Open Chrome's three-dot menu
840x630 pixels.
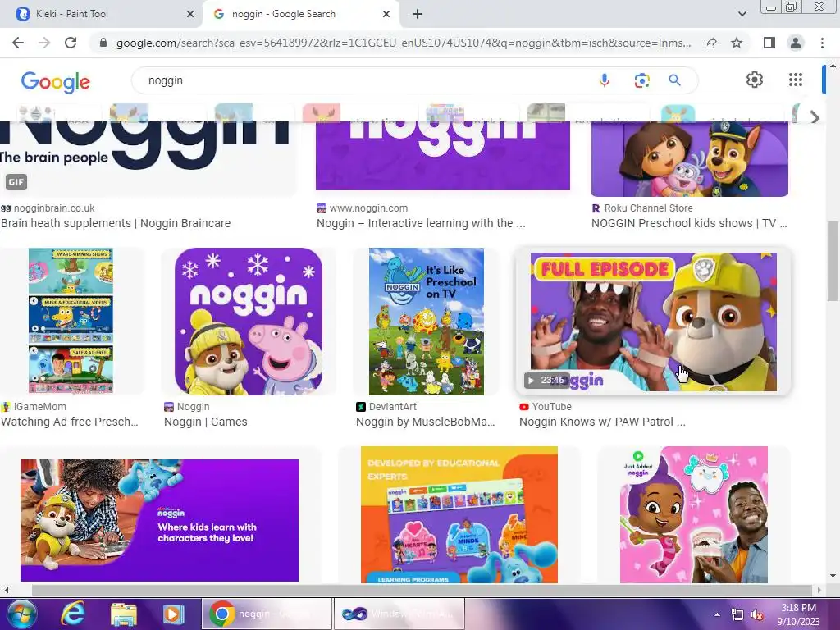pyautogui.click(x=822, y=43)
